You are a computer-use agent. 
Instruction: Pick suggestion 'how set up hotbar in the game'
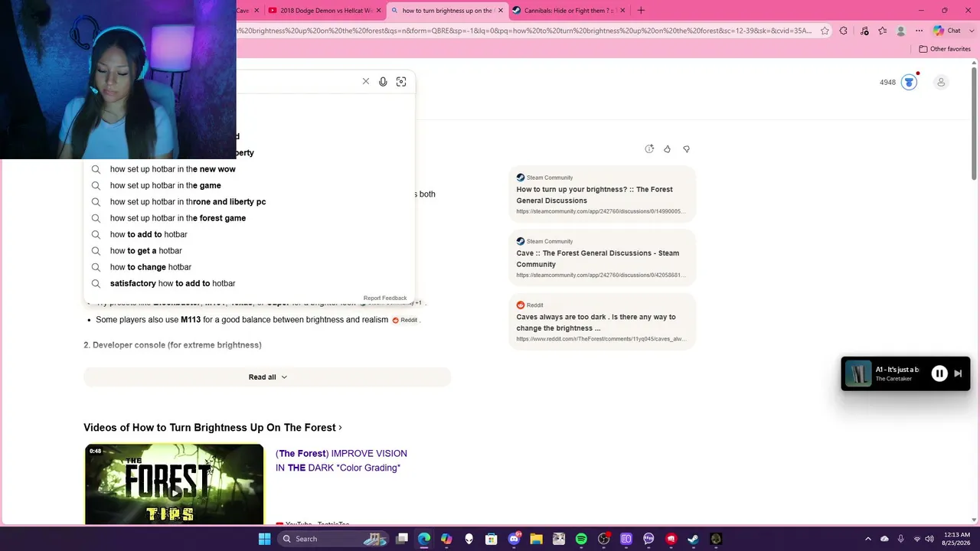[x=250, y=185]
